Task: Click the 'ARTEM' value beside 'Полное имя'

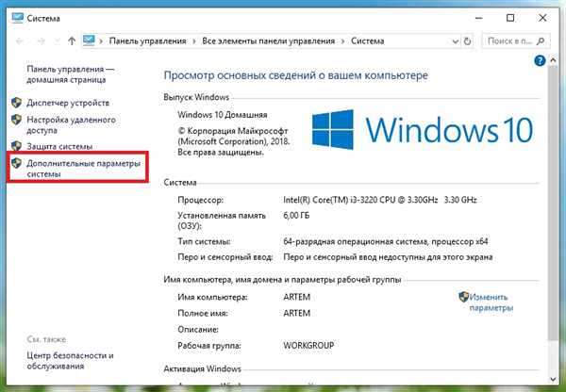Action: 297,313
